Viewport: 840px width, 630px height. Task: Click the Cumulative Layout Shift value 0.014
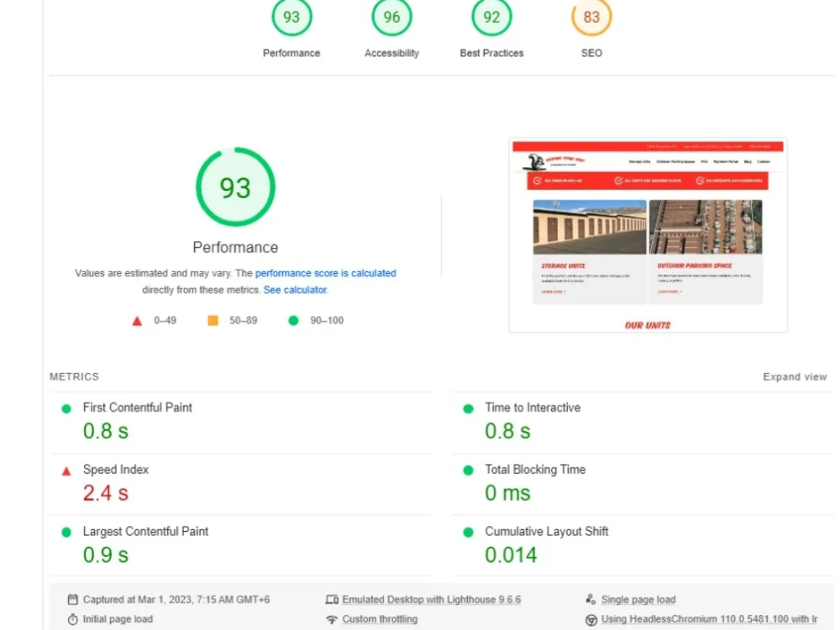511,555
